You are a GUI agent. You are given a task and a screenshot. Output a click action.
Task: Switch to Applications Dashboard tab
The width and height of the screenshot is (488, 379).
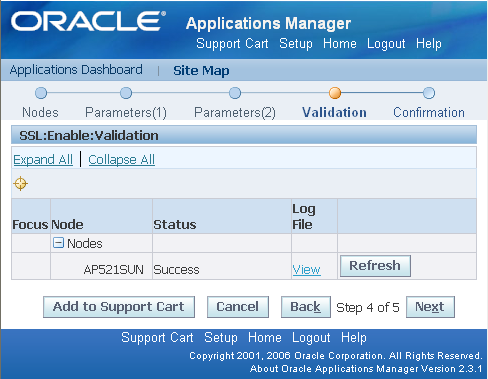[76, 70]
